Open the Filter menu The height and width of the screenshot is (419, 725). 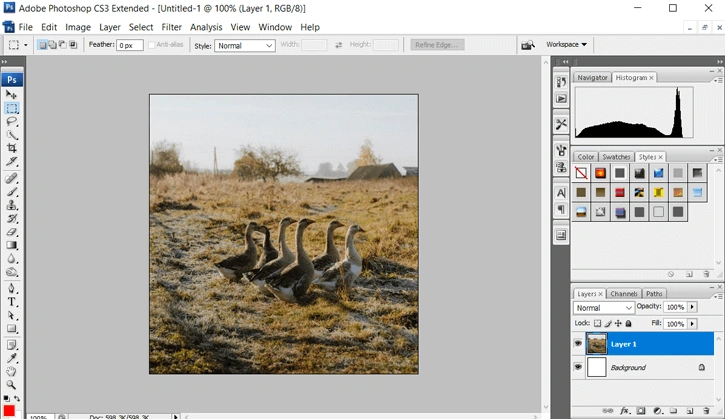tap(172, 27)
